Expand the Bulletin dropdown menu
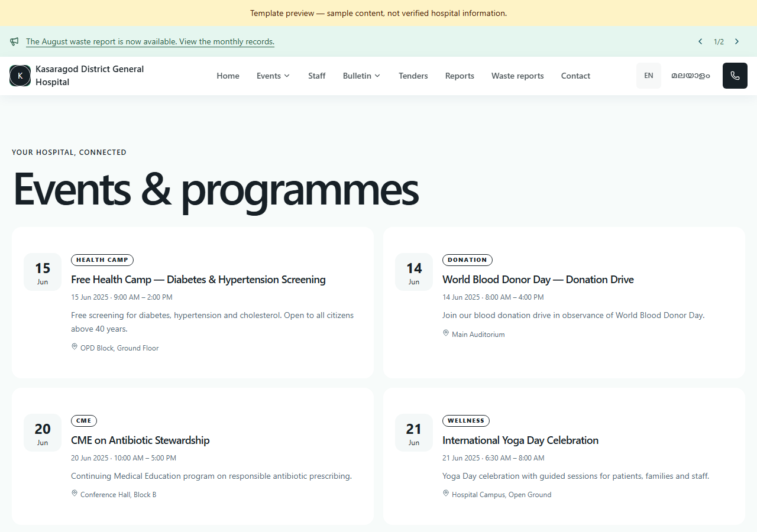The image size is (757, 532). [x=361, y=76]
